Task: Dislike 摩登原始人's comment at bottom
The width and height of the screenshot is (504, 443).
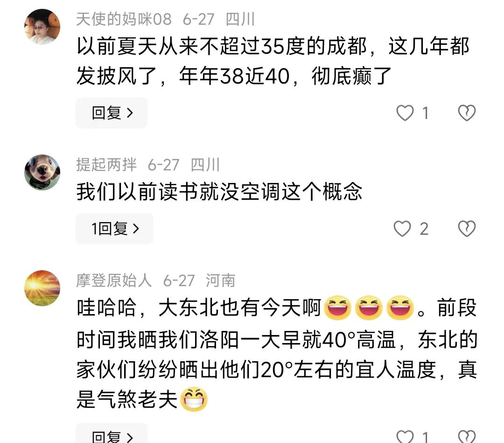Action: coord(466,436)
